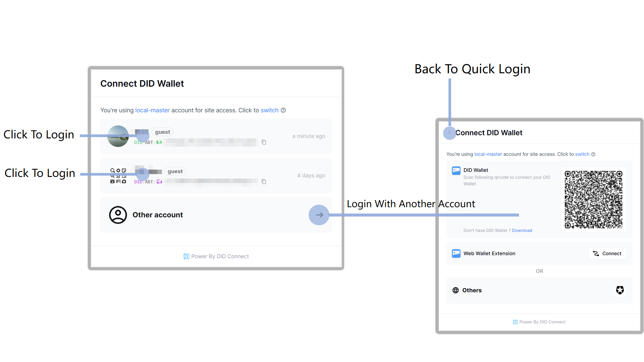Click the switch link in right panel
Image resolution: width=644 pixels, height=362 pixels.
click(582, 154)
